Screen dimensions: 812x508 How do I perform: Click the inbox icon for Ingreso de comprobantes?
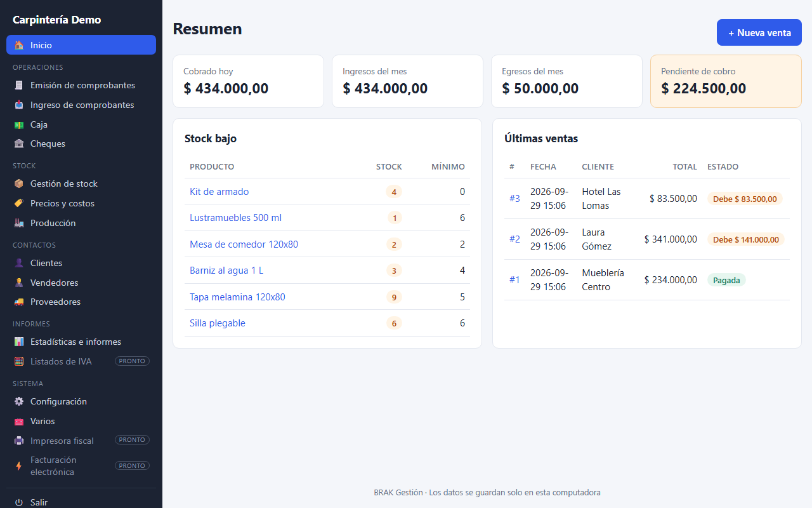[x=19, y=105]
